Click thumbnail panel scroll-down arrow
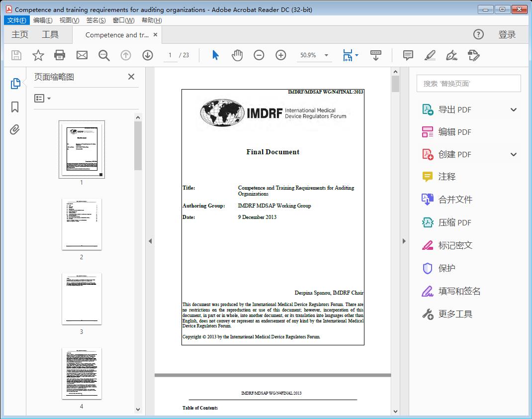This screenshot has width=532, height=419. 138,410
